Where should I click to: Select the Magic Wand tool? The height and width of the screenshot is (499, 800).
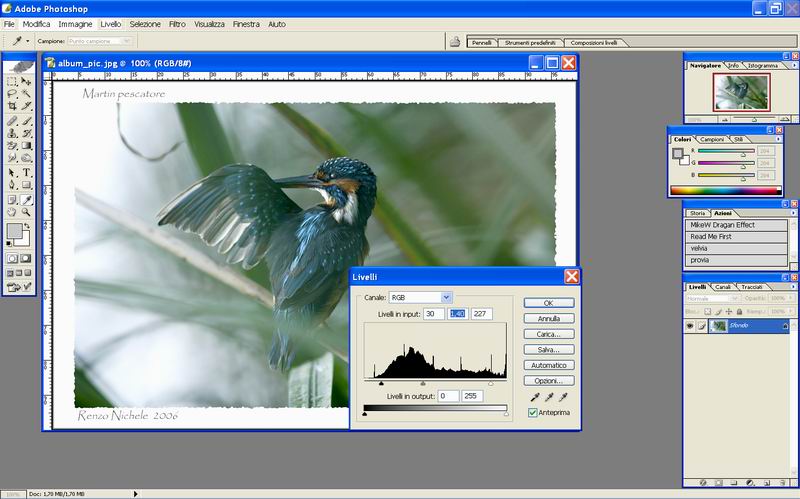[x=27, y=92]
